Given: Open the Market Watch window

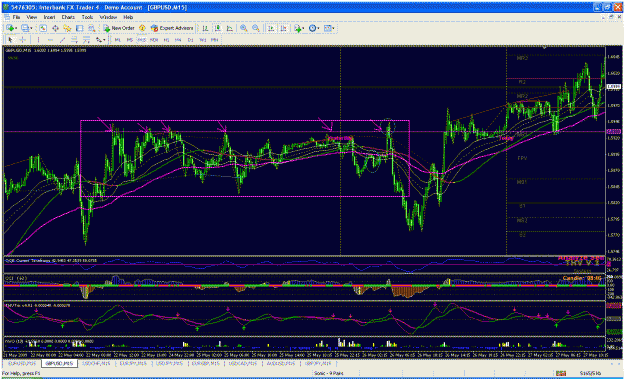Looking at the screenshot, I should [x=43, y=28].
